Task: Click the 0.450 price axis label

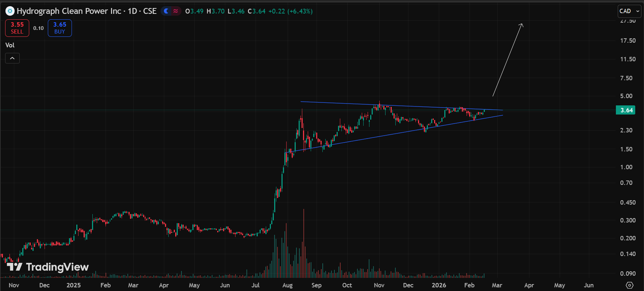Action: tap(628, 202)
